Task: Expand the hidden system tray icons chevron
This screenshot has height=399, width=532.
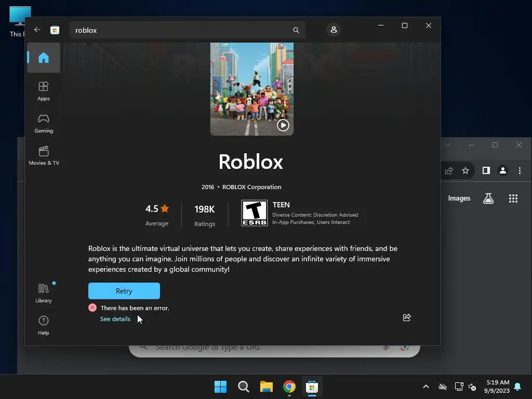Action: click(426, 387)
